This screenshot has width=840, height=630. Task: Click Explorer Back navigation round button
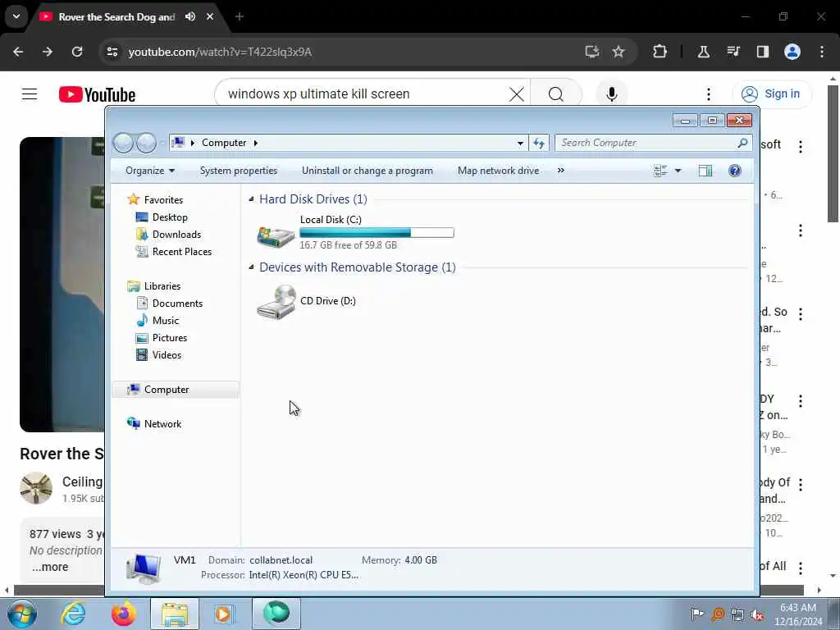[x=123, y=143]
